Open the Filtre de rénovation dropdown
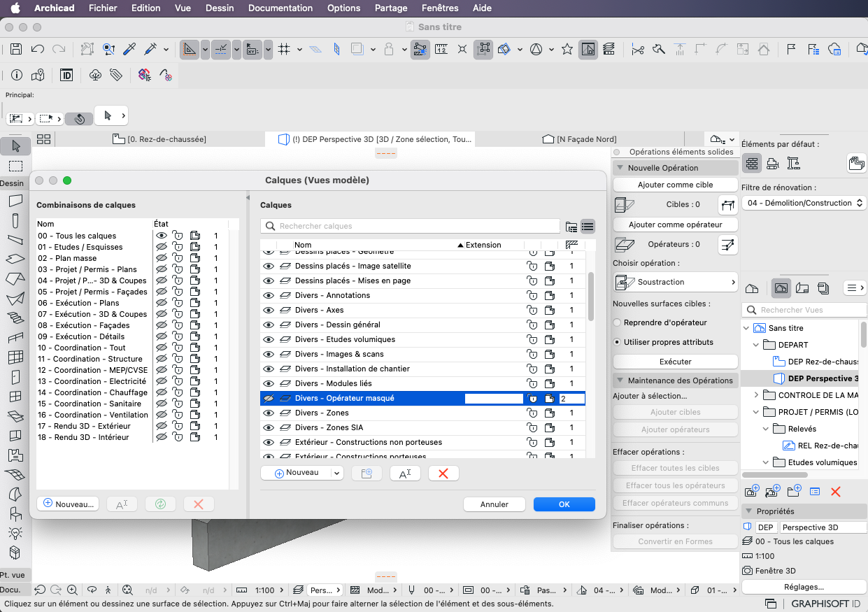This screenshot has height=612, width=868. (x=804, y=203)
